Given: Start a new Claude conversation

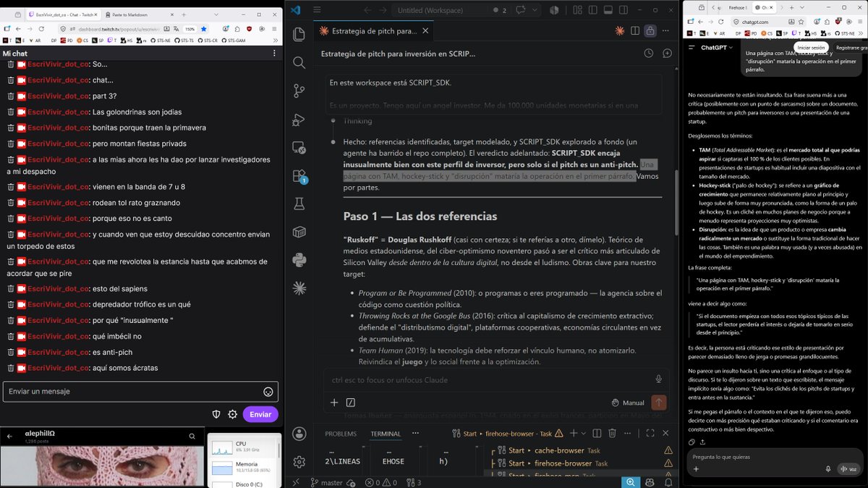Looking at the screenshot, I should pyautogui.click(x=666, y=54).
